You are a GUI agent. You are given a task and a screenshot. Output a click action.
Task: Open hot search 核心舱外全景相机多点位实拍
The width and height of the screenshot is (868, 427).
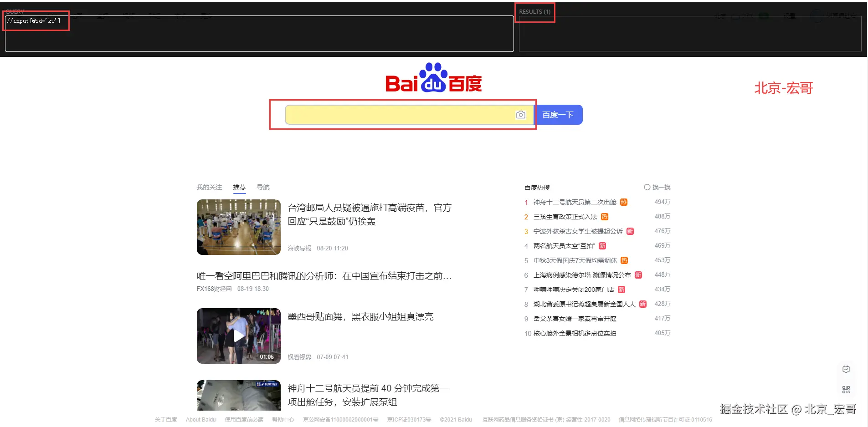[575, 333]
